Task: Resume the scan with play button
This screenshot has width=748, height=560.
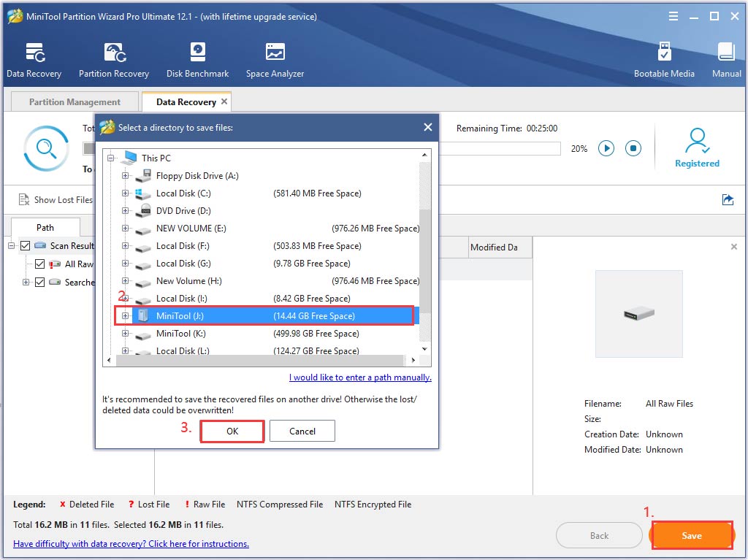Action: pos(606,148)
